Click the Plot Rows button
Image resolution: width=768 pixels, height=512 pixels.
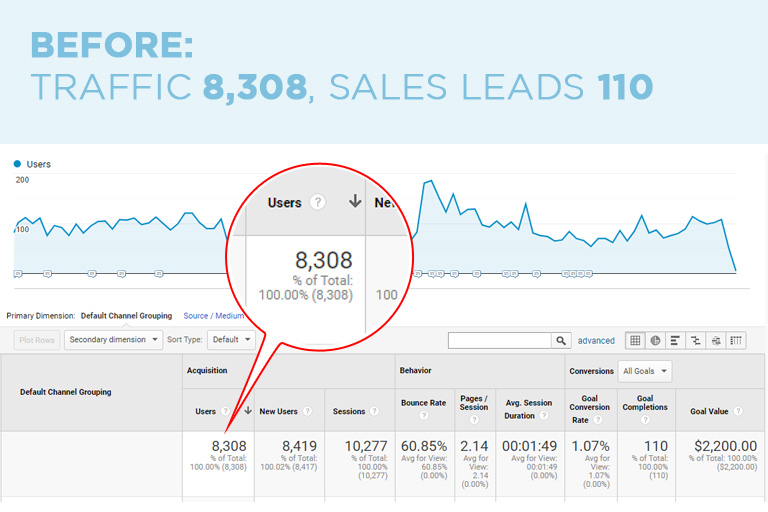[36, 339]
